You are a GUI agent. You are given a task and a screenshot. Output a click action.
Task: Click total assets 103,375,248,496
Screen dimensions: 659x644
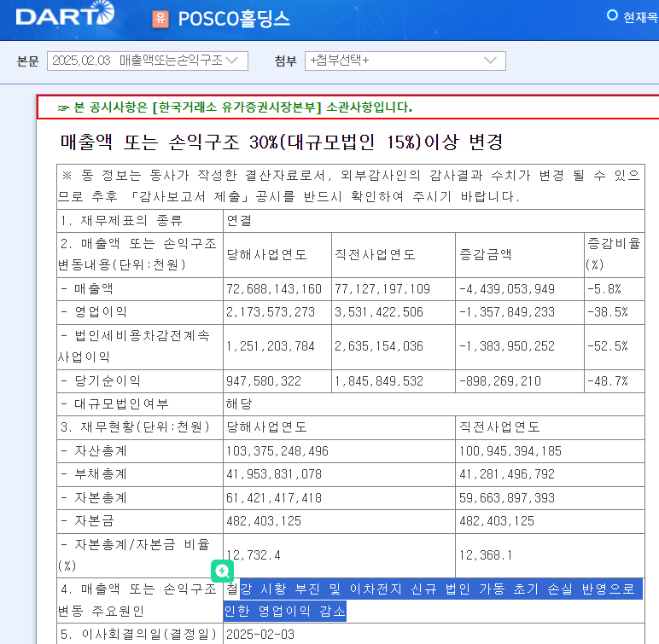pyautogui.click(x=277, y=451)
